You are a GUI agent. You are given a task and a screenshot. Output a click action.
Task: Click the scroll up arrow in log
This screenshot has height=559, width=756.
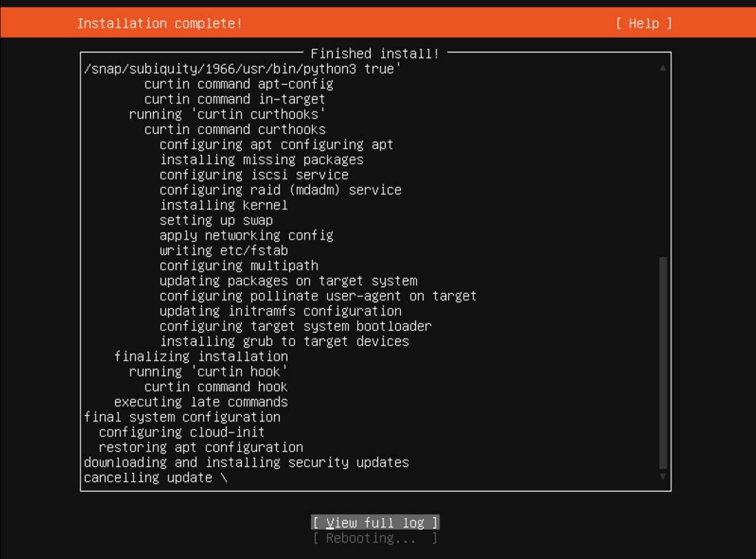[x=663, y=68]
